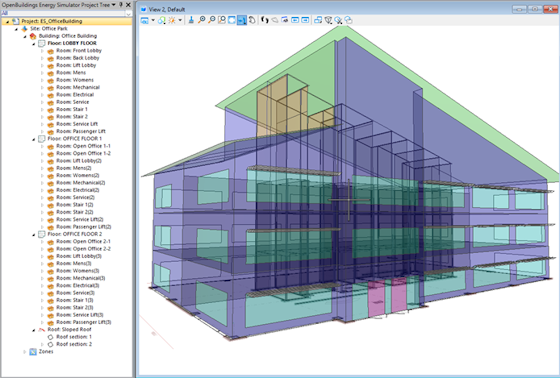This screenshot has height=378, width=560.
Task: Click the Fit View tool
Action: 231,20
